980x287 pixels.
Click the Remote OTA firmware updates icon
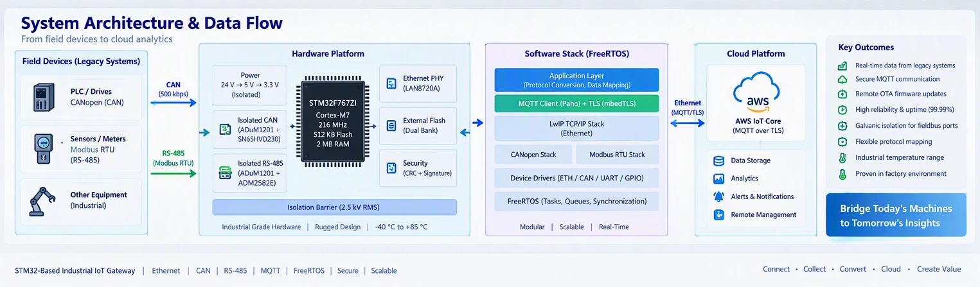842,94
